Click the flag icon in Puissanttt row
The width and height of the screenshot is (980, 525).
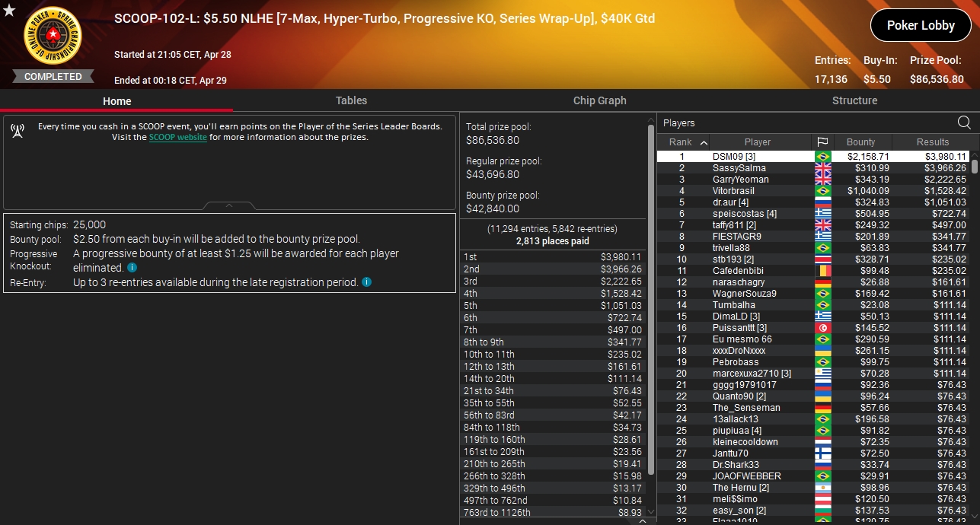click(x=822, y=328)
